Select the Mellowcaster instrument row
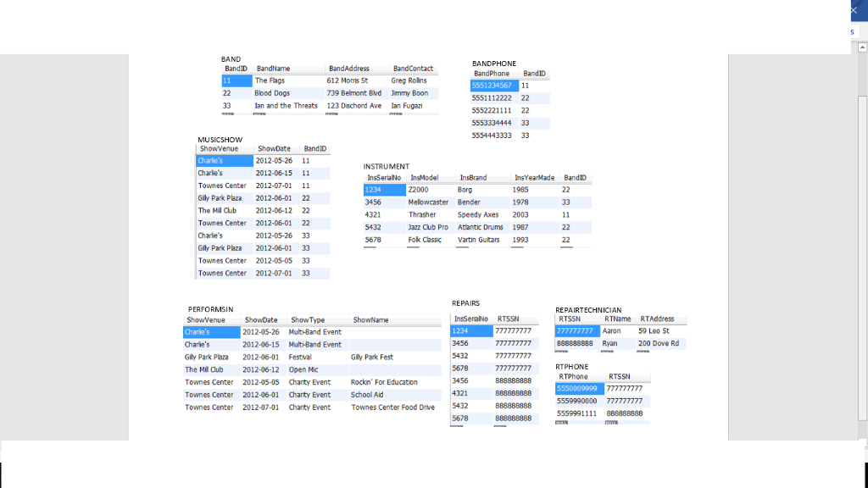The height and width of the screenshot is (488, 868). pos(428,202)
